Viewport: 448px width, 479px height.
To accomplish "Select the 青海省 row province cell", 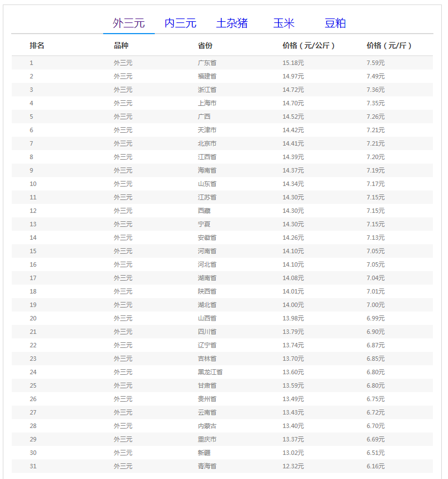I will (x=207, y=466).
